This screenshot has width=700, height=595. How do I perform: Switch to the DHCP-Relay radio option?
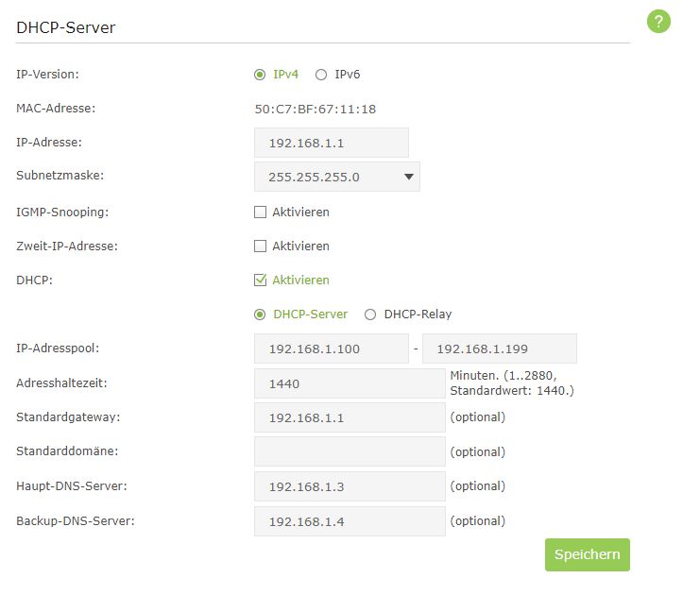(370, 314)
